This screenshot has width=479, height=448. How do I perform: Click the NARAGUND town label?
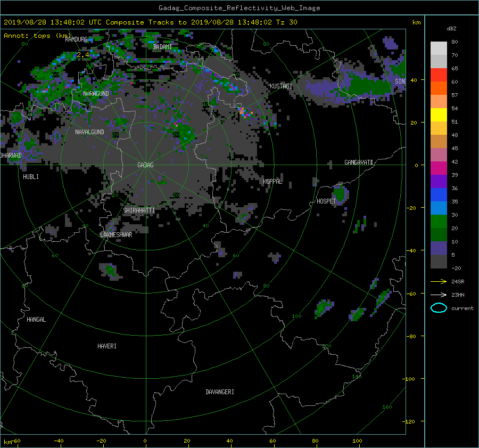(x=96, y=94)
